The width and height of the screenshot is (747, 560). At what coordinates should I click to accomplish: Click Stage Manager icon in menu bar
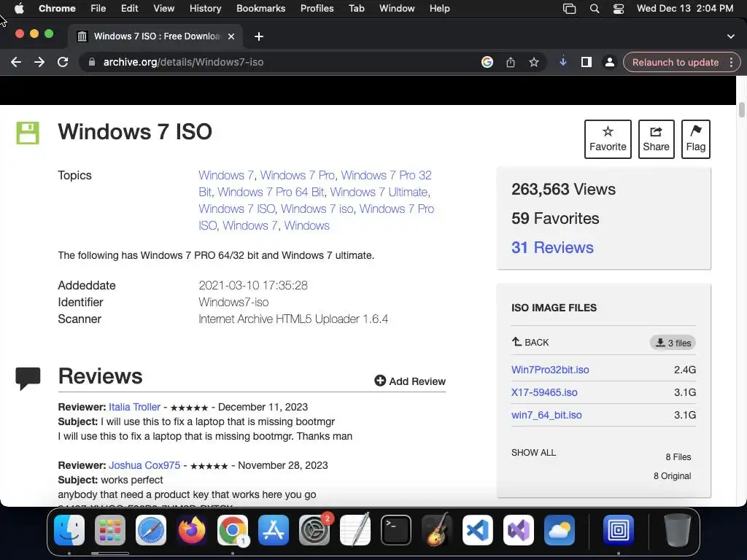[569, 9]
